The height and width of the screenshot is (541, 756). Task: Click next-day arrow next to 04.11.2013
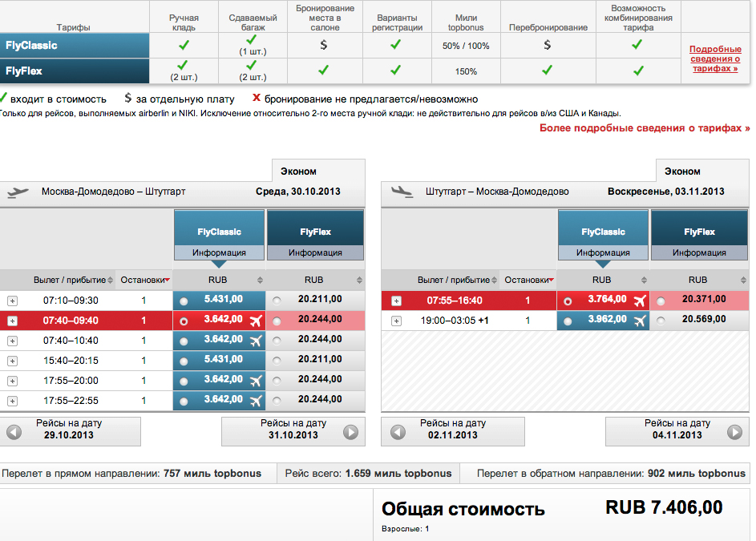(734, 432)
